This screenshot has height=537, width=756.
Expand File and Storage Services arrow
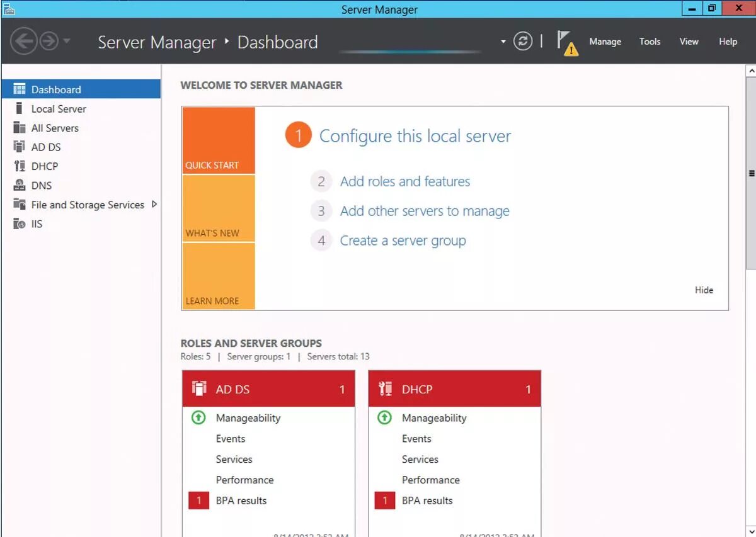point(154,204)
